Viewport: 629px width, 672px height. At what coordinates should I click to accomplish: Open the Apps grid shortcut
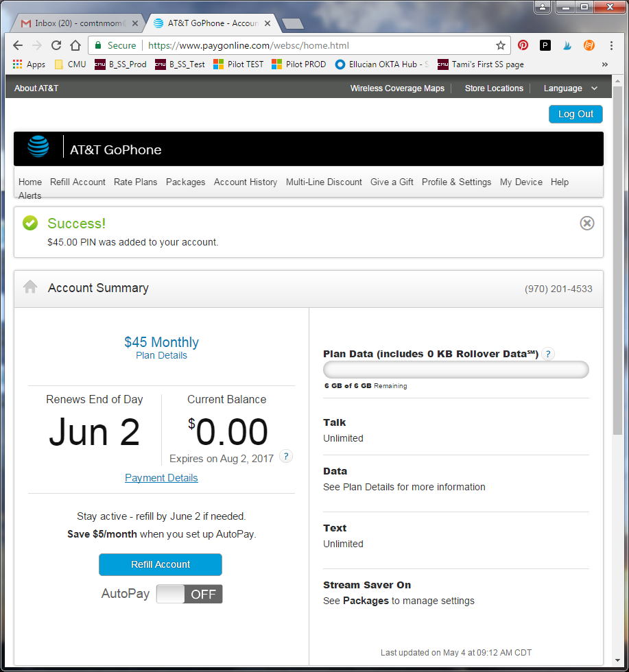tap(29, 64)
